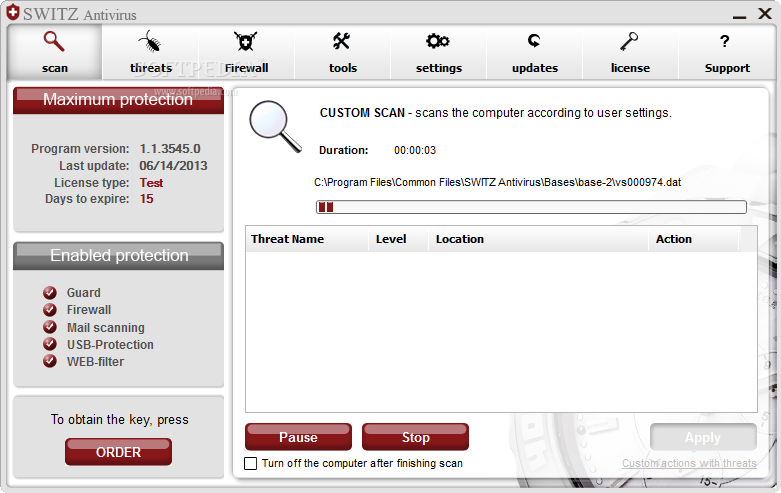Click the scan progress bar

pos(531,207)
